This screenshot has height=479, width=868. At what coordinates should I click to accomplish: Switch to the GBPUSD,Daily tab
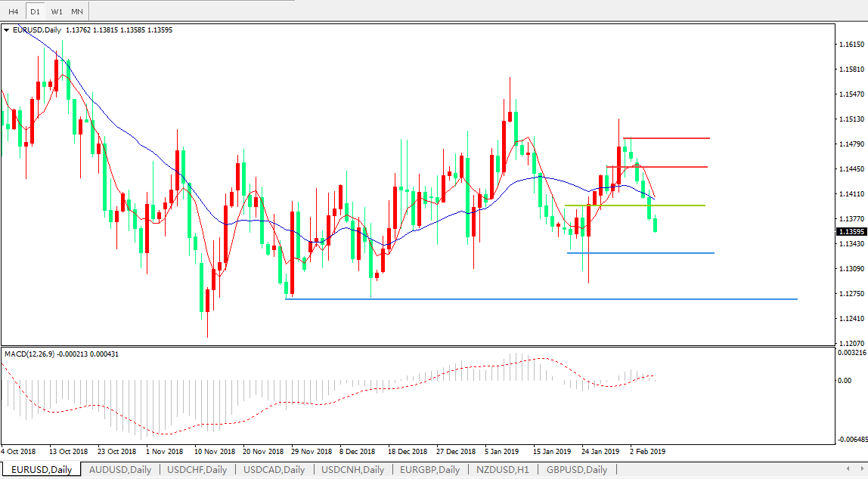coord(576,470)
